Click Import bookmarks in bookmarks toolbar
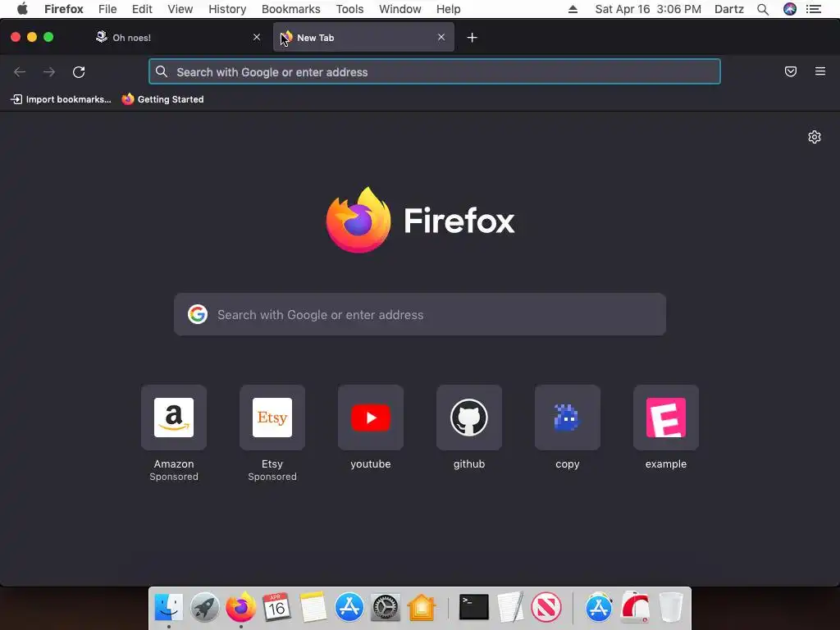Screen dimensions: 840x630 pyautogui.click(x=61, y=99)
